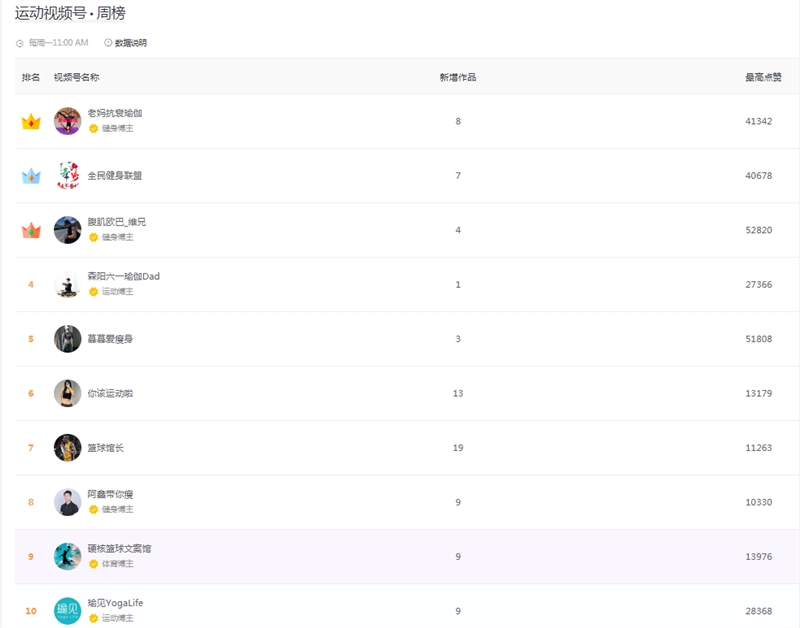
Task: Click 暮暮爱瘦身 account name
Action: point(110,339)
